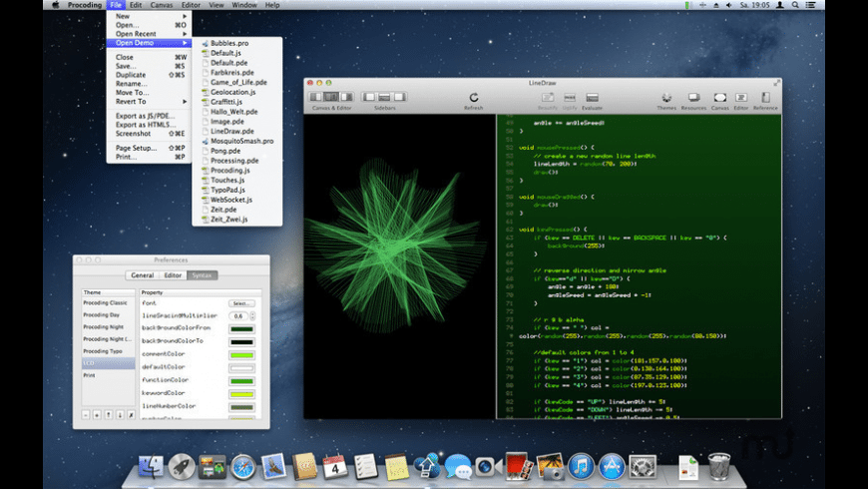Select the Procoding Typo theme
Viewport: 868px width, 489px height.
(109, 351)
